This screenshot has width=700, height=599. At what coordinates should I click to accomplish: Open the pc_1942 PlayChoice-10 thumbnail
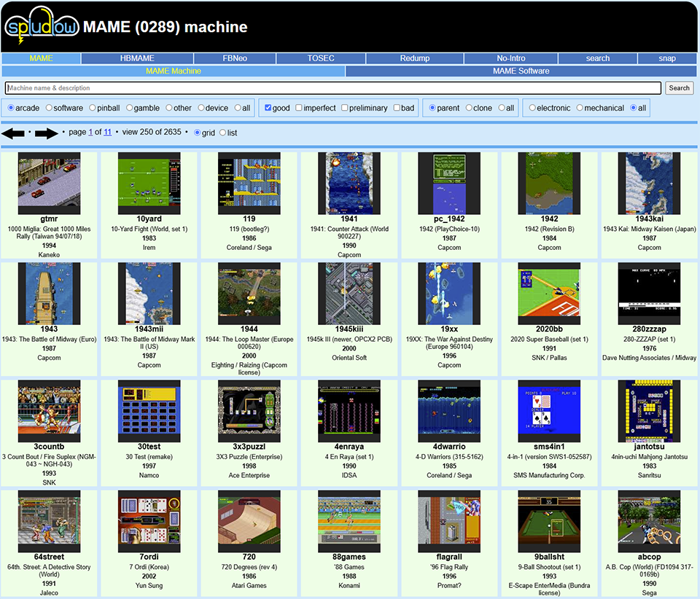[449, 184]
